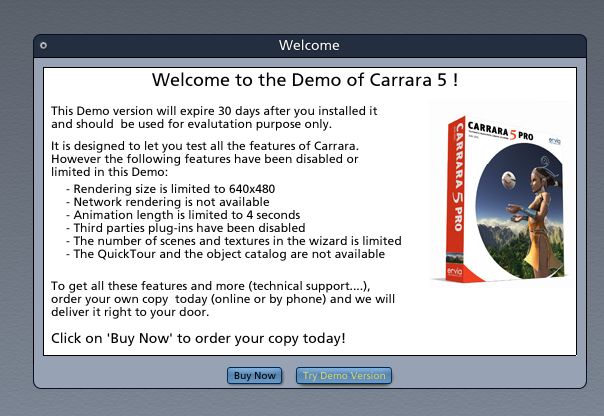Select the Welcome title bar text
The width and height of the screenshot is (604, 416).
tap(309, 45)
